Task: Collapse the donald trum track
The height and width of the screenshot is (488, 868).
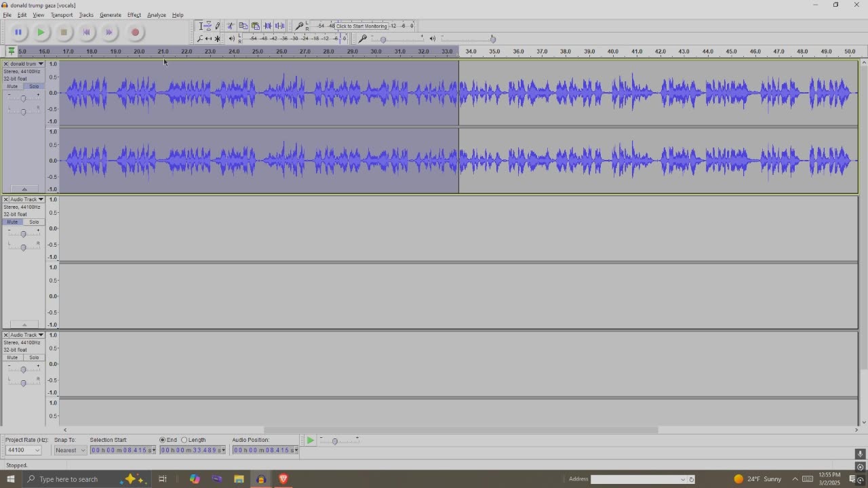Action: (x=24, y=189)
